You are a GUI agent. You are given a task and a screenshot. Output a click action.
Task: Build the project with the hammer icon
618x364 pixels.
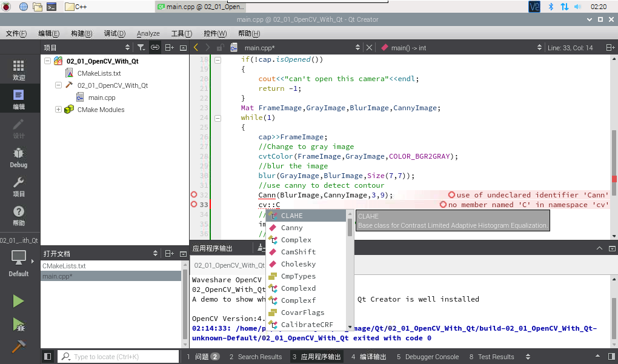[18, 346]
